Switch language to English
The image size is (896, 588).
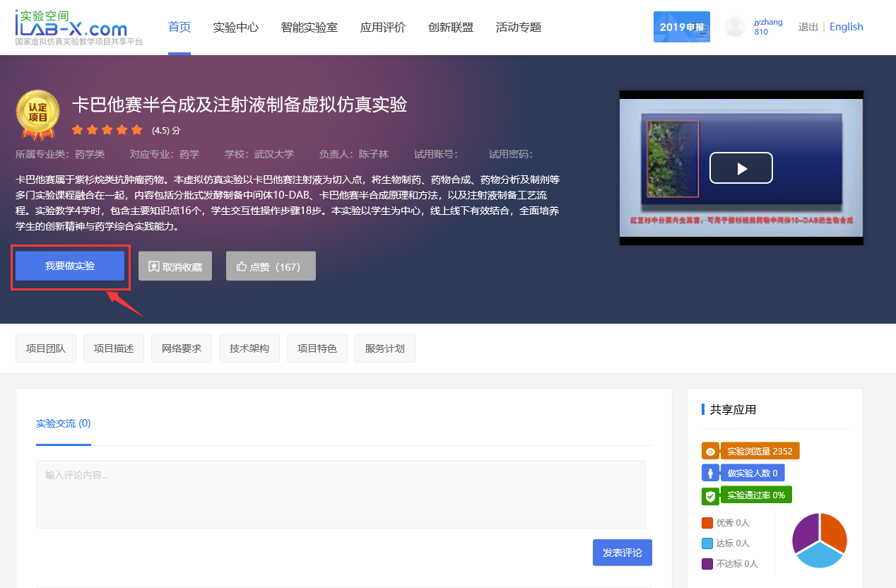(x=846, y=27)
